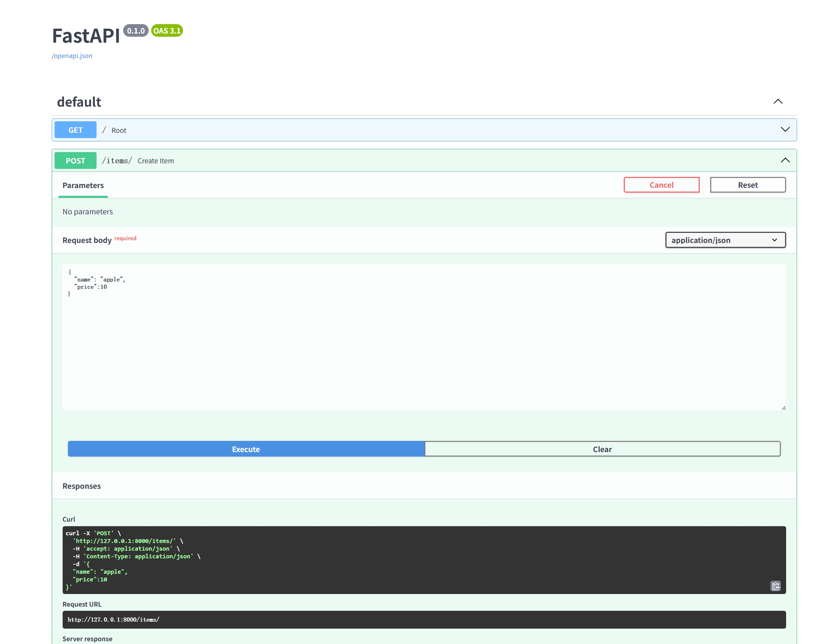Open the application/json content type dropdown
This screenshot has width=840, height=644.
tap(725, 240)
